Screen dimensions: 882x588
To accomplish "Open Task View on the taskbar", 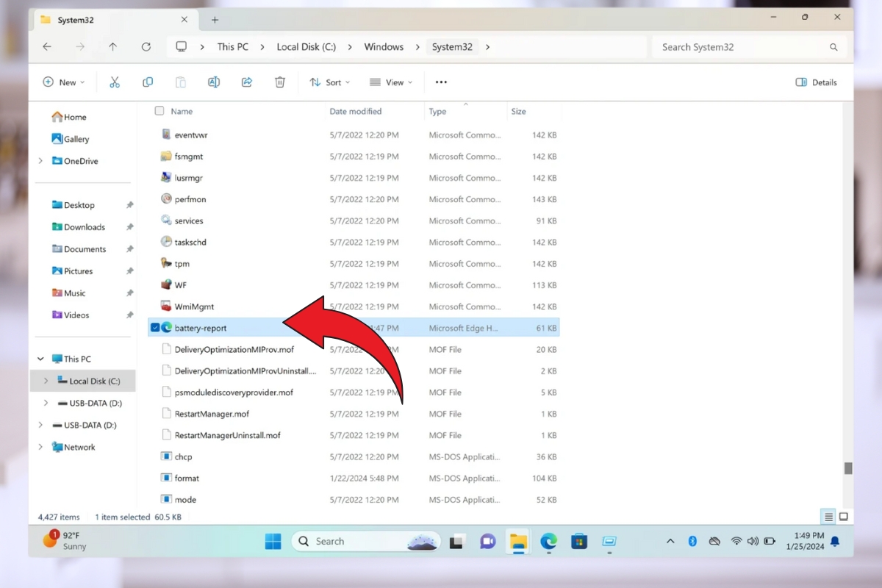I will tap(457, 542).
